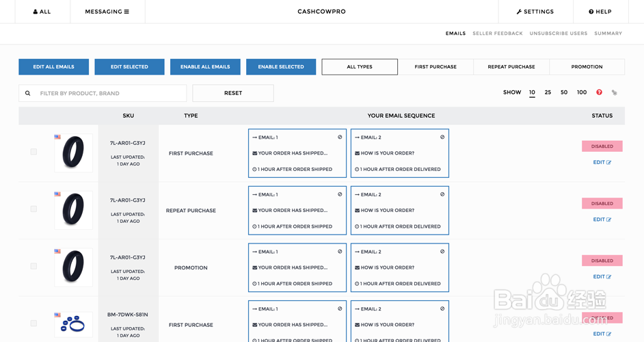Show 10 rows per page
The width and height of the screenshot is (644, 342).
coord(532,92)
